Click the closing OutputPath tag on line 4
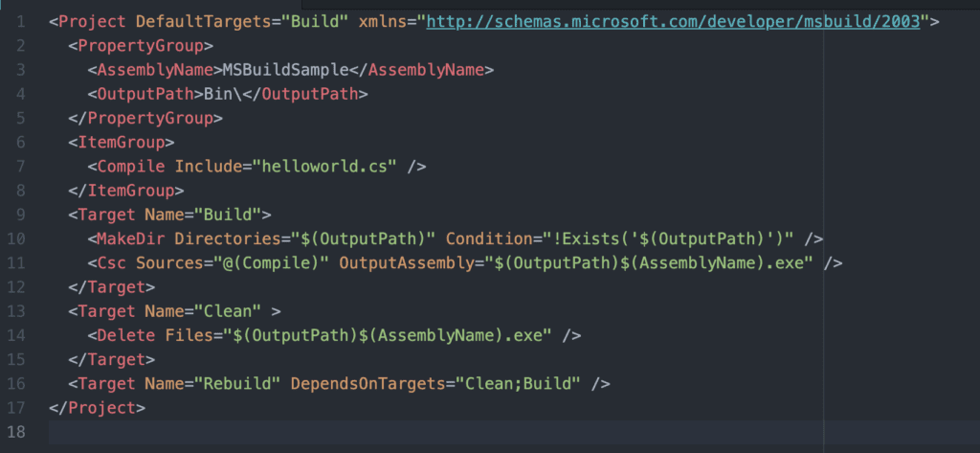The height and width of the screenshot is (453, 980). (305, 95)
